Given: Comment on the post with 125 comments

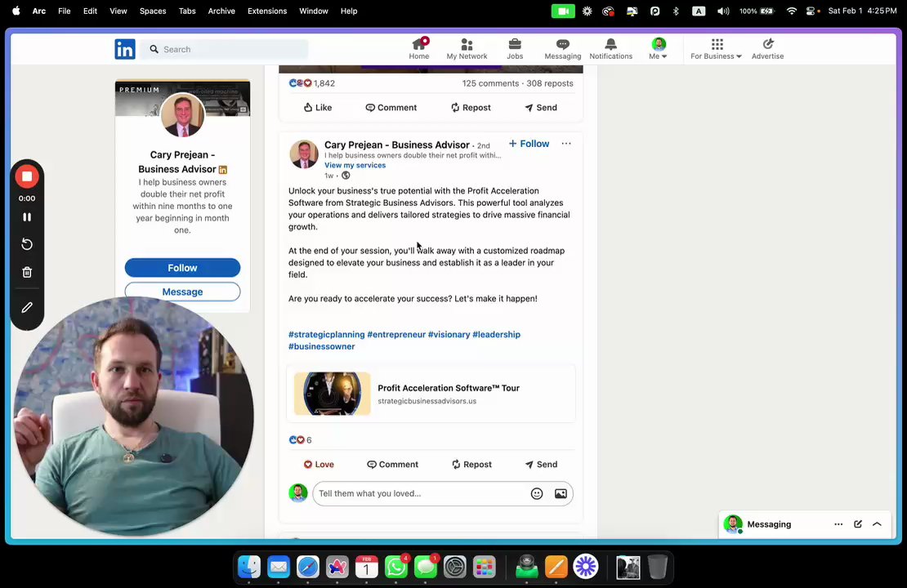Looking at the screenshot, I should point(391,108).
